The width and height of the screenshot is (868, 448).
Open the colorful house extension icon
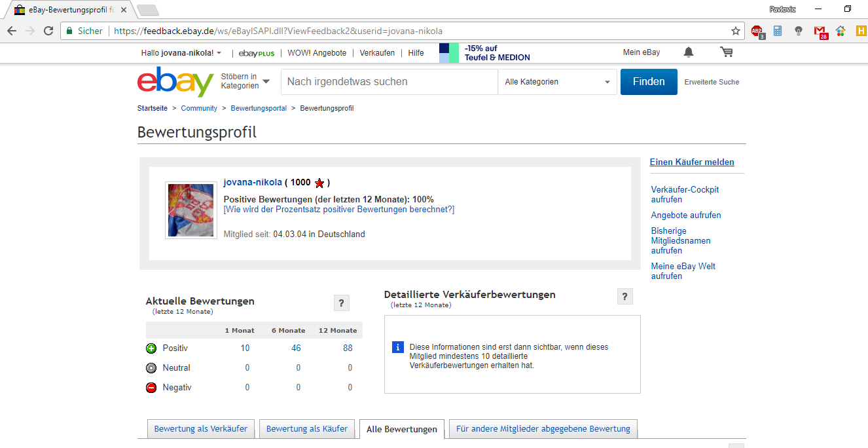pos(841,31)
